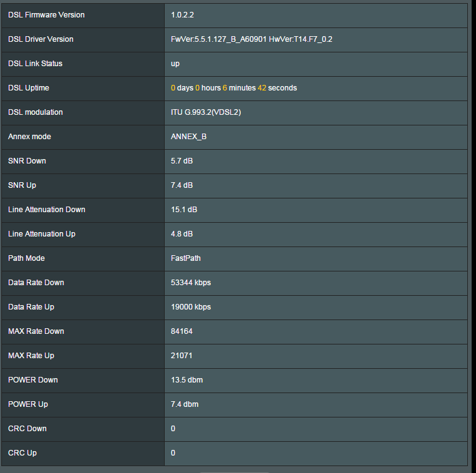Click the CRC Down label
The width and height of the screenshot is (476, 473).
[x=27, y=428]
